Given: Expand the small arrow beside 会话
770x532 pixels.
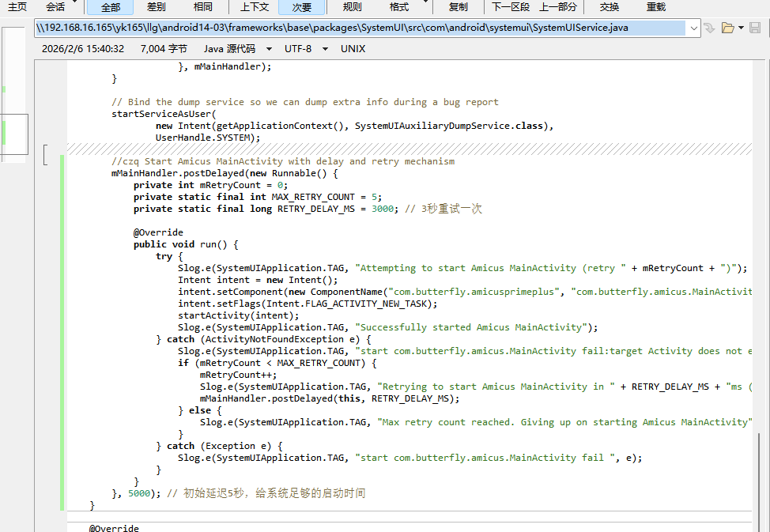Looking at the screenshot, I should coord(74,2).
